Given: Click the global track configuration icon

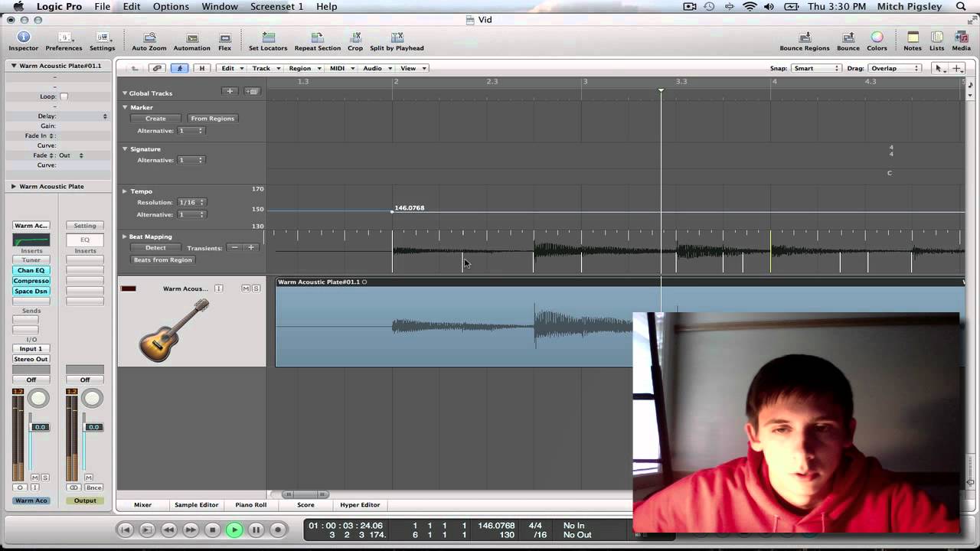Looking at the screenshot, I should [252, 91].
